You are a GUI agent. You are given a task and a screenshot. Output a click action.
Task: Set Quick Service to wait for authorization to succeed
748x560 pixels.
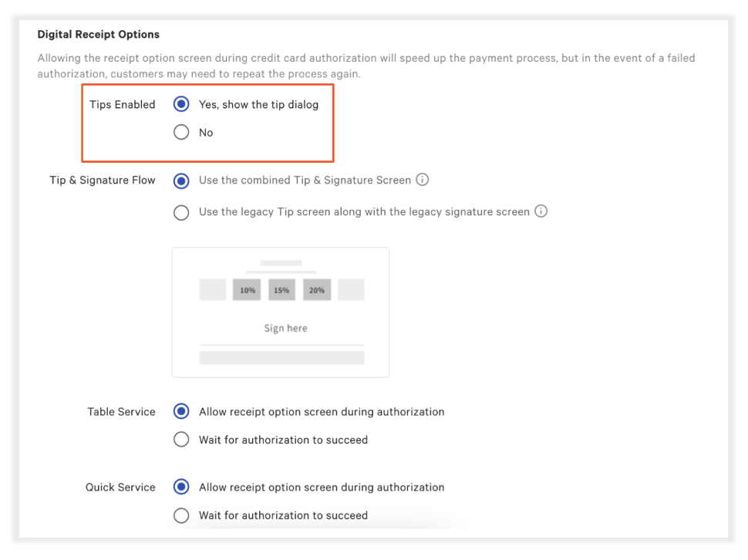click(x=180, y=515)
